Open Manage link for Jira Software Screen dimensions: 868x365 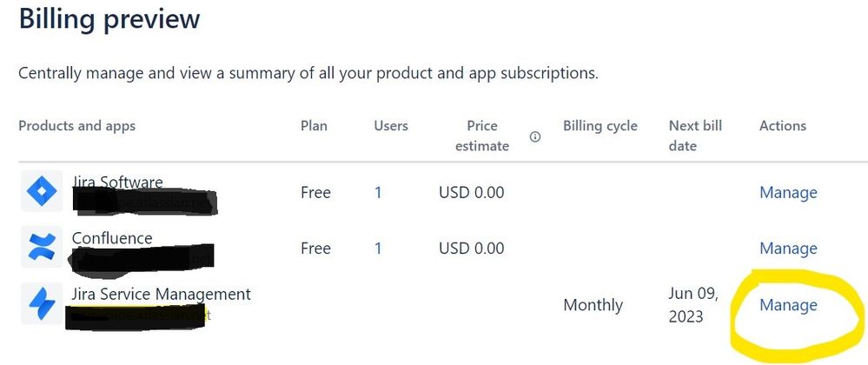788,192
